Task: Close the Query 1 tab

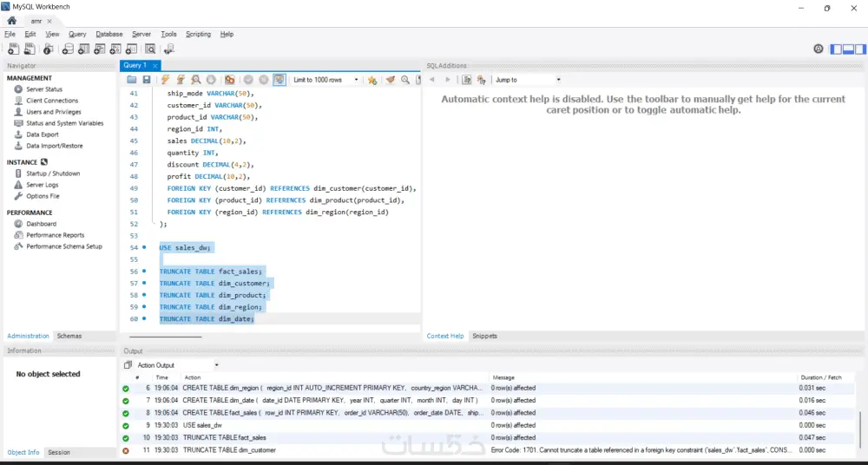Action: click(155, 66)
